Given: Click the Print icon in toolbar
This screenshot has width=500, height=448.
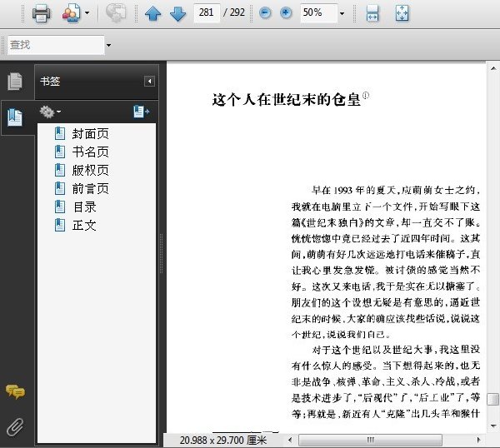Looking at the screenshot, I should (41, 13).
